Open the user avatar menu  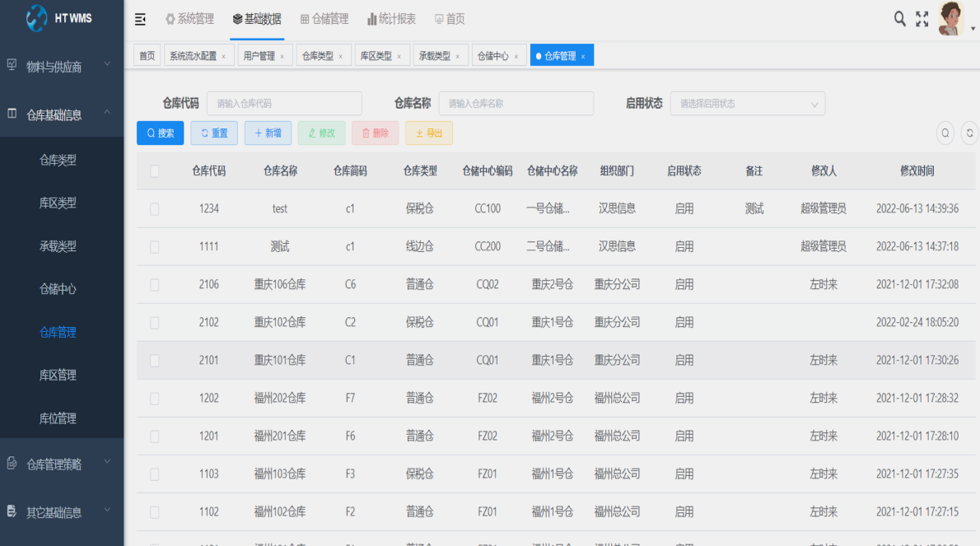(951, 18)
